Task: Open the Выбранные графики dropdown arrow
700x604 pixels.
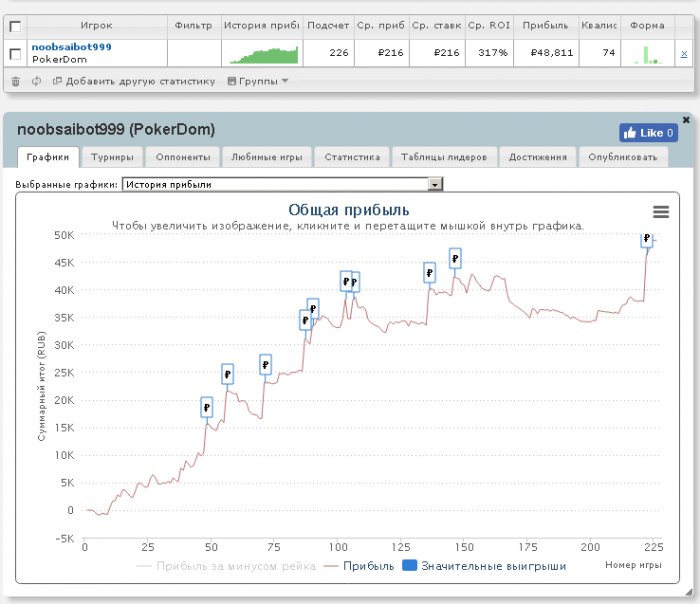Action: click(x=435, y=184)
